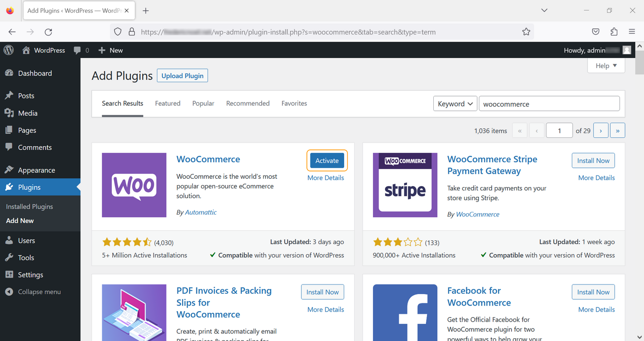Open the Tools section

pos(27,257)
